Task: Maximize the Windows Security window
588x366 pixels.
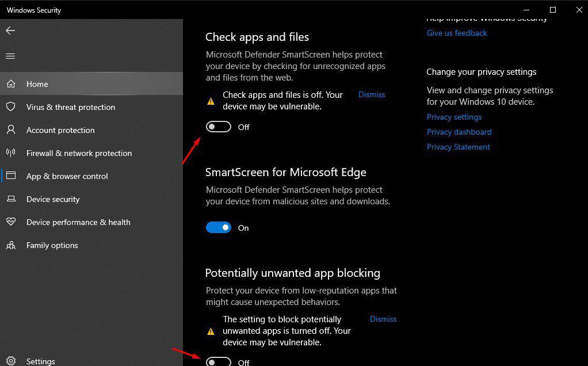Action: [x=553, y=10]
